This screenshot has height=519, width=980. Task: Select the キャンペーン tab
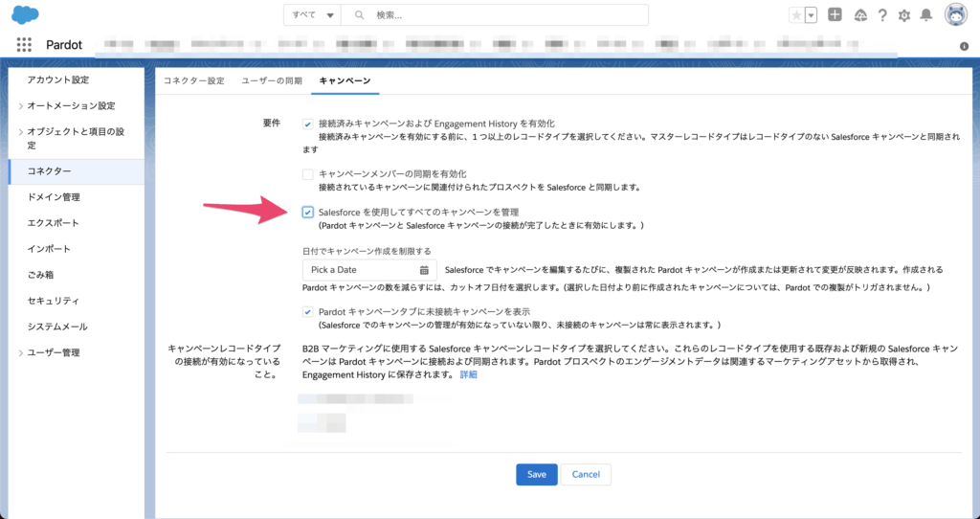click(345, 80)
